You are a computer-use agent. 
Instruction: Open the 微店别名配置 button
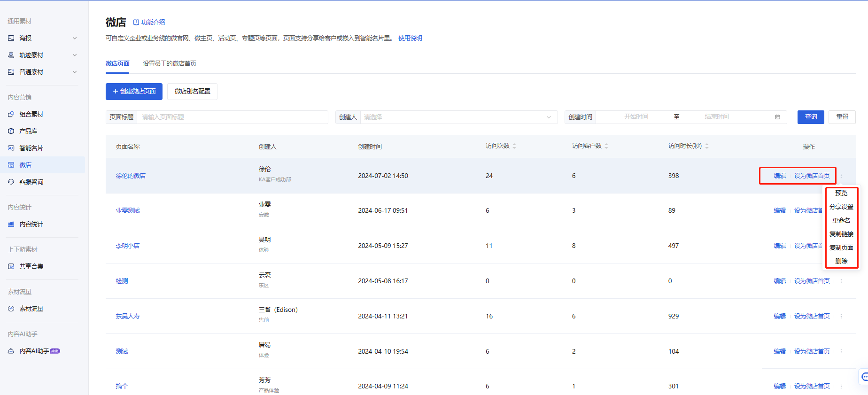tap(192, 92)
